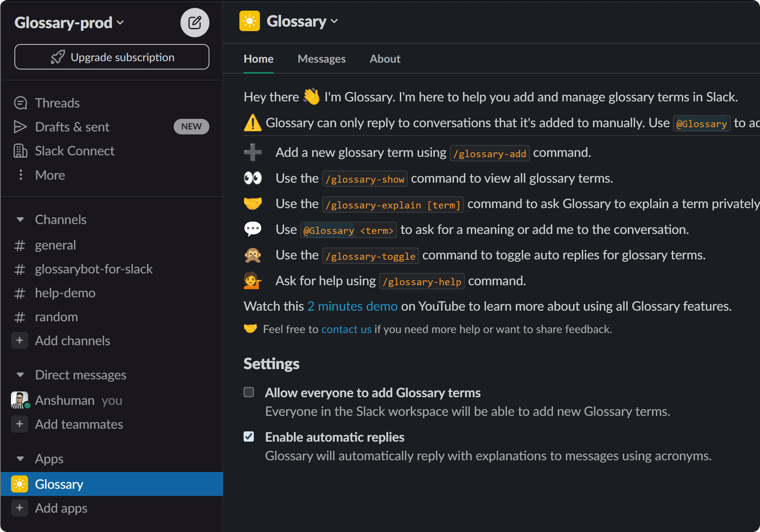760x532 pixels.
Task: Open the Glossary-prod workspace menu
Action: pos(70,22)
